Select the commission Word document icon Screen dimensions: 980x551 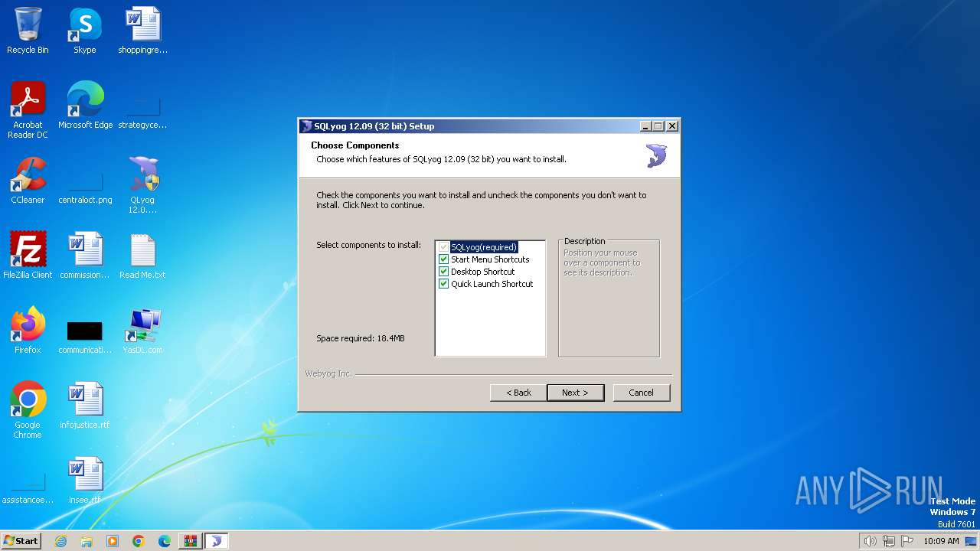point(85,256)
